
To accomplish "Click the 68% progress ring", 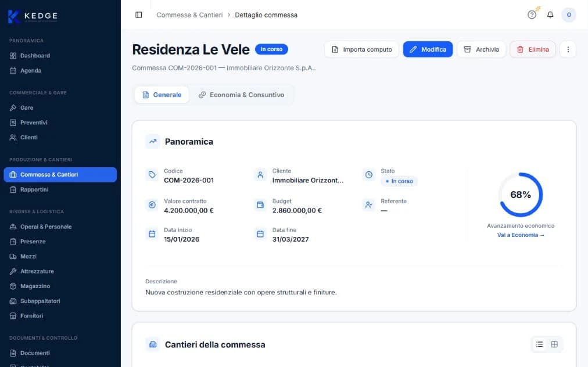I will 521,195.
